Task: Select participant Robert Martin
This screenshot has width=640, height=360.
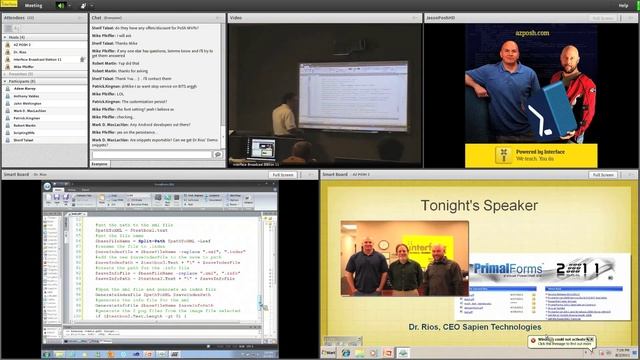Action: click(x=44, y=125)
